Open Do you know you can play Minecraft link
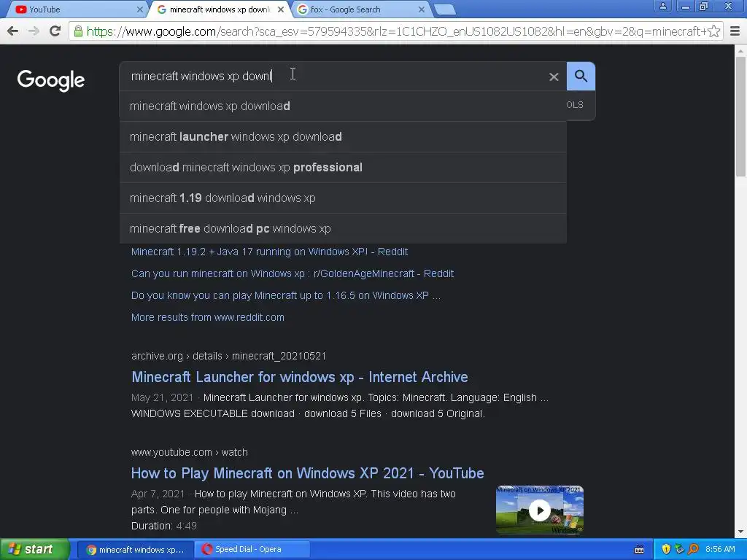This screenshot has height=560, width=747. (285, 295)
